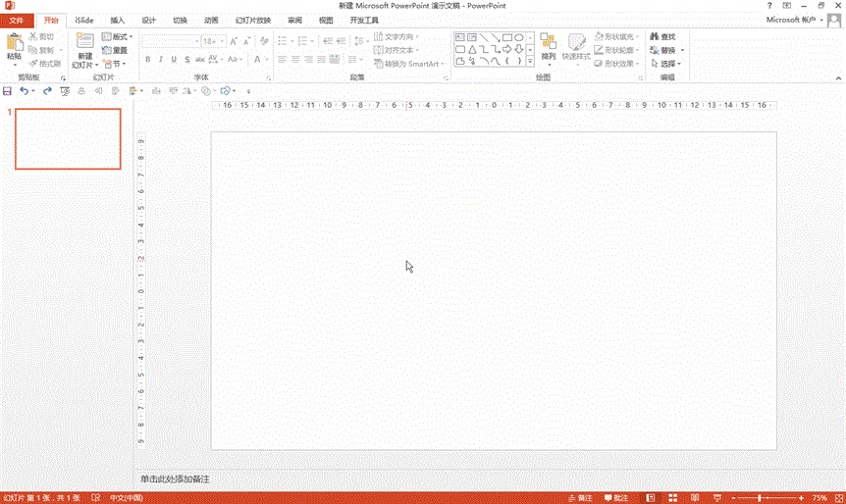Click the Save icon in quick access toolbar
Screen dimensions: 846x504
pyautogui.click(x=8, y=91)
